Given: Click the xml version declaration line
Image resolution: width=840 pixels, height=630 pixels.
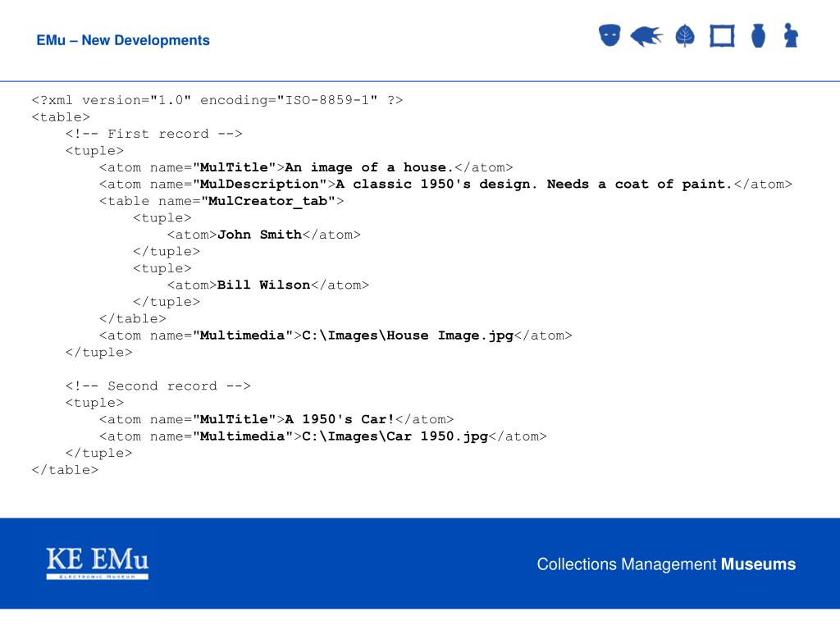Looking at the screenshot, I should click(217, 100).
